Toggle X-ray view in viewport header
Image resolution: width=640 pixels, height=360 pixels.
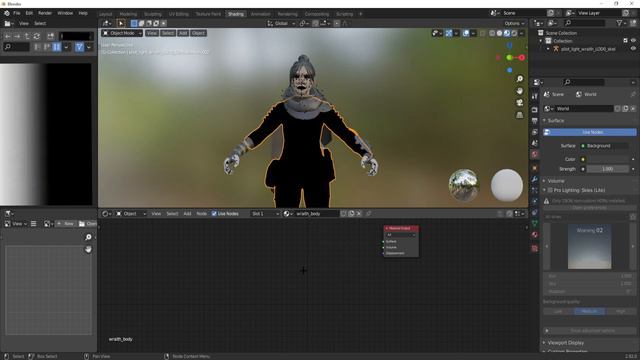[x=482, y=33]
